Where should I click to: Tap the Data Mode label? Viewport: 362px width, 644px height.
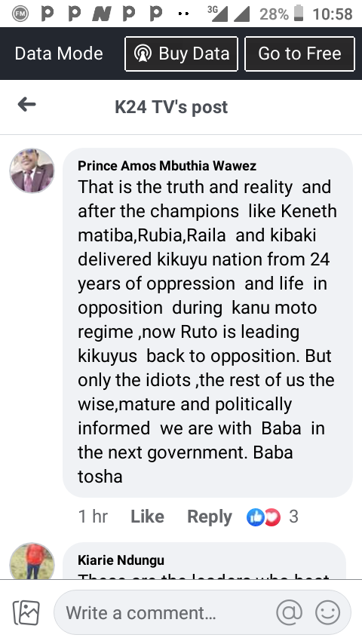coord(59,54)
